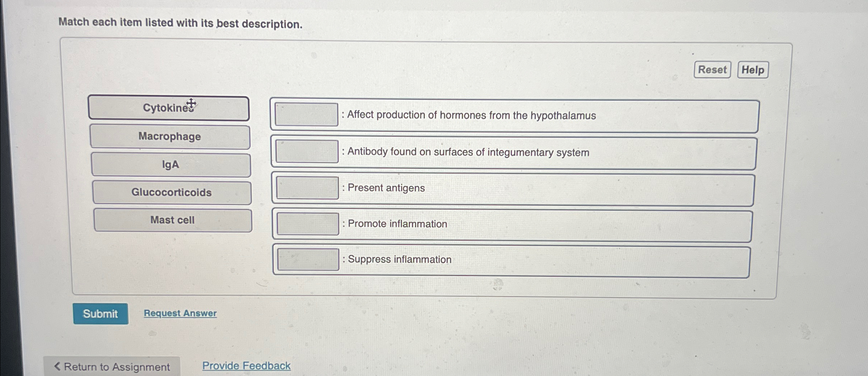Click the move cursor icon on Cytokines
Viewport: 868px width, 376px height.
tap(191, 103)
